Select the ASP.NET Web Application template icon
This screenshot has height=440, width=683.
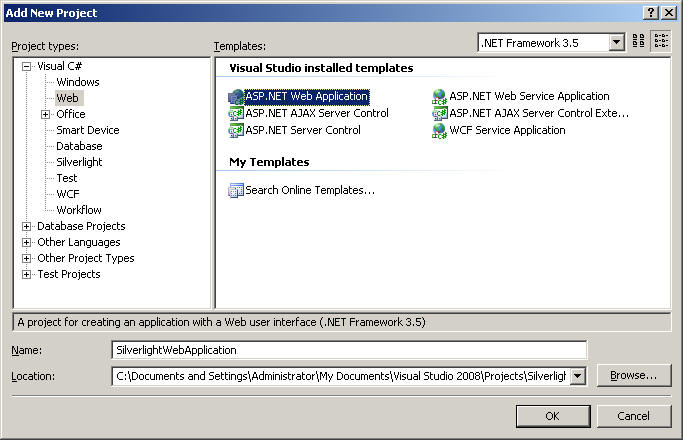tap(236, 97)
